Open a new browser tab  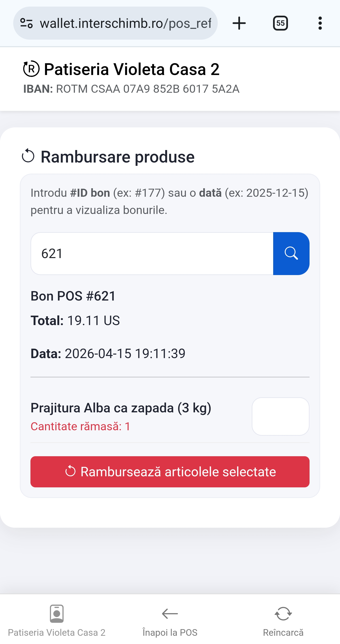239,23
